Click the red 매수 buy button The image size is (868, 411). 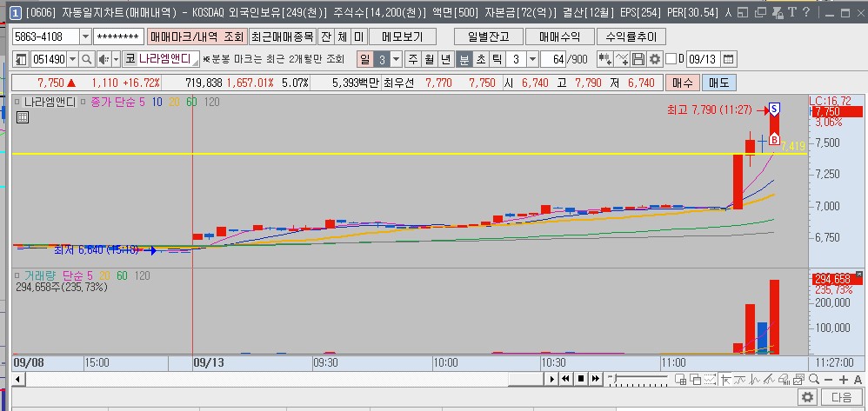click(x=683, y=83)
